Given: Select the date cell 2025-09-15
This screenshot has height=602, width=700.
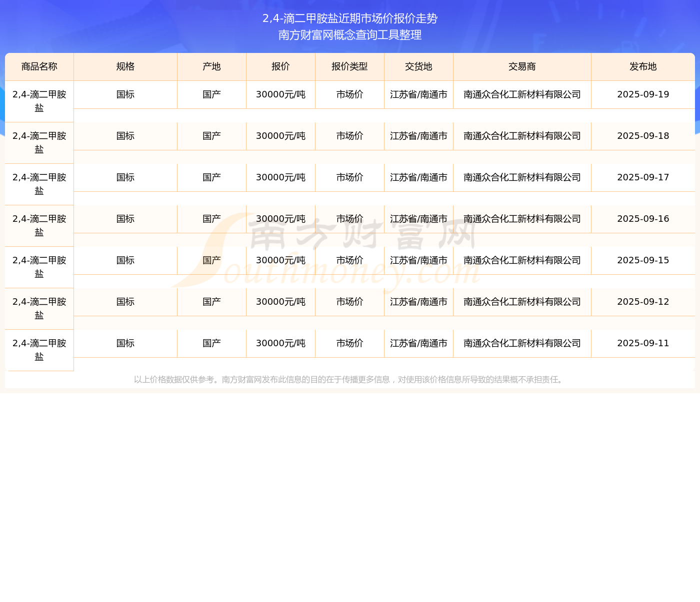Looking at the screenshot, I should coord(643,260).
